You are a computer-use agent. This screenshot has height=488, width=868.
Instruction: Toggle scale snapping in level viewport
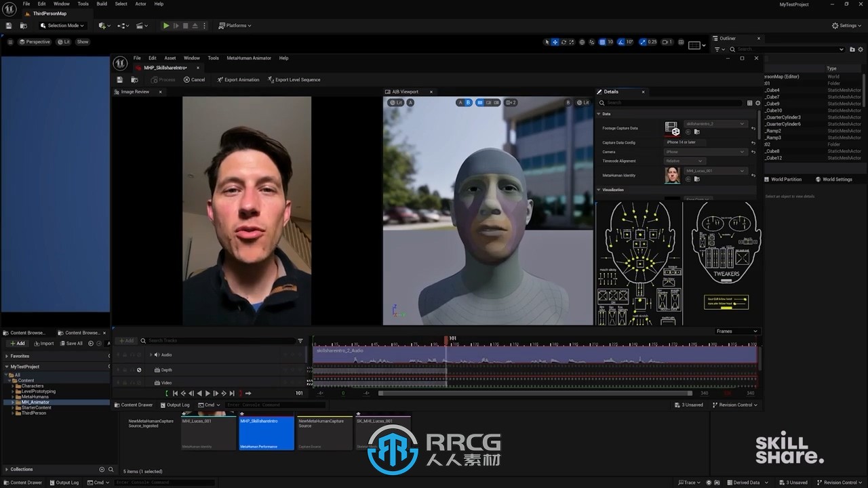(x=644, y=42)
